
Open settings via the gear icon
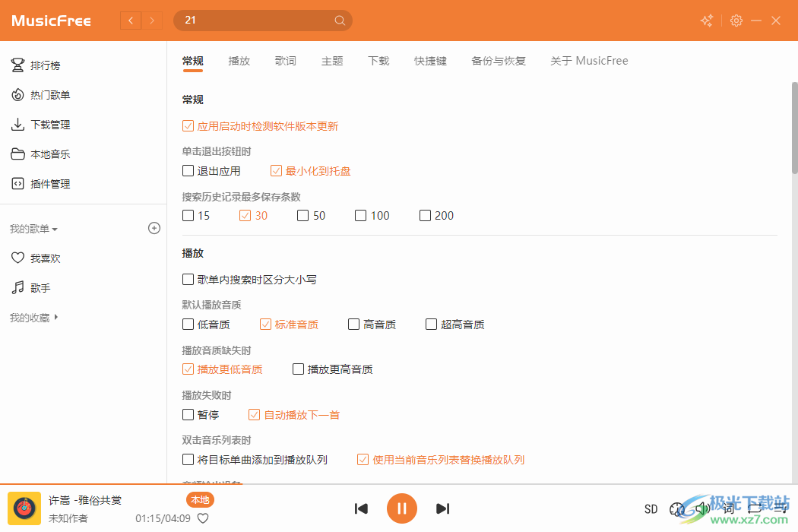pyautogui.click(x=736, y=21)
